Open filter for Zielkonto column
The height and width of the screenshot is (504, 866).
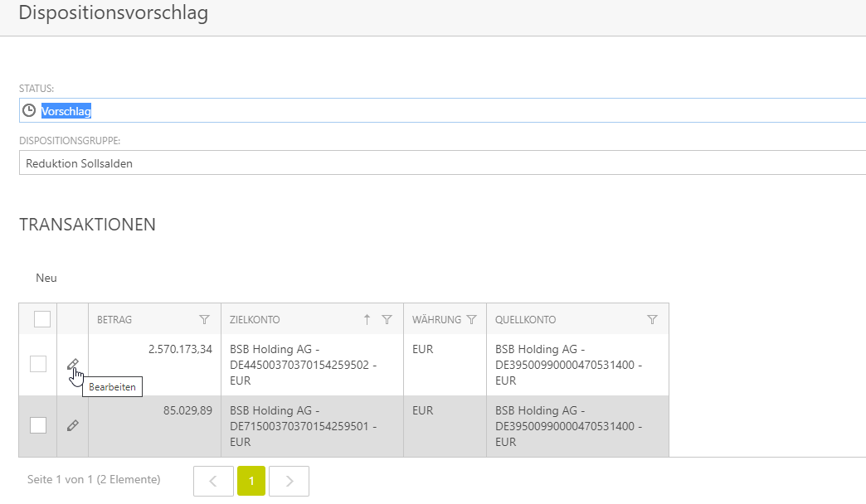(x=387, y=319)
